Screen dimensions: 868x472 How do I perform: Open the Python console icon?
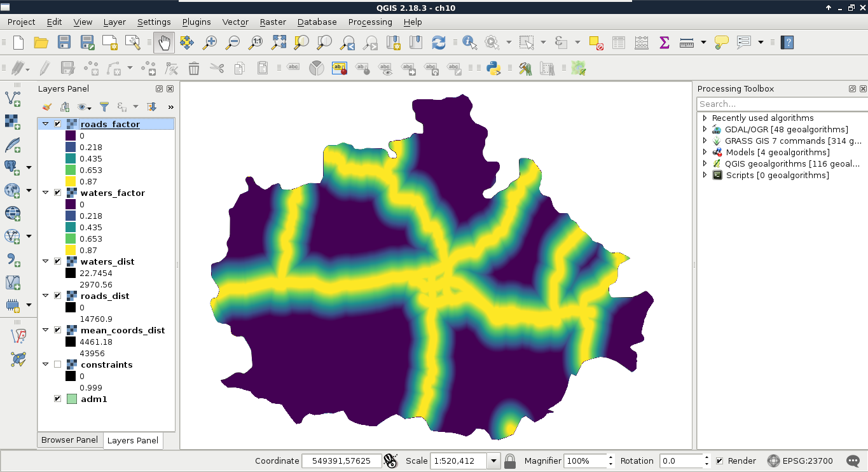[493, 68]
